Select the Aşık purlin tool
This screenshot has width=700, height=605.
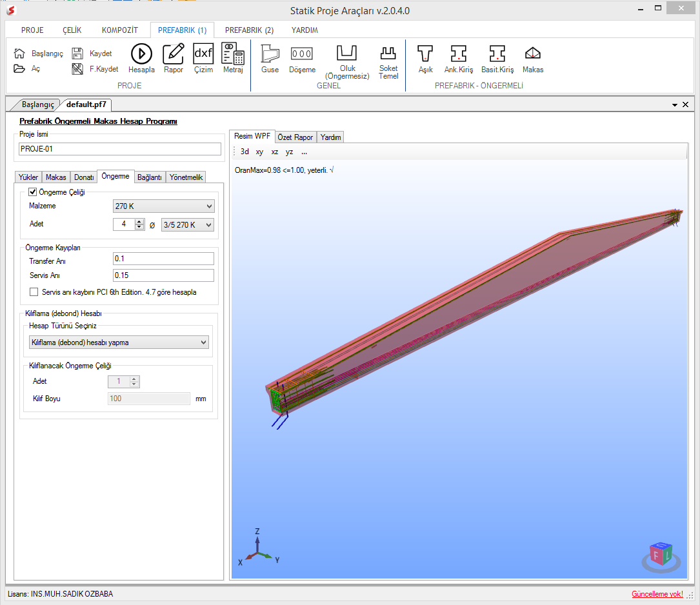click(x=425, y=58)
